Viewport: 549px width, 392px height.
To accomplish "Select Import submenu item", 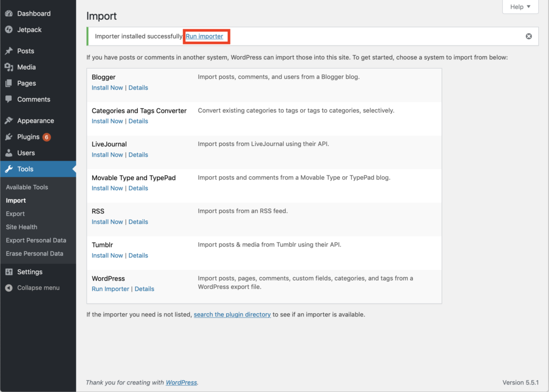I will click(x=16, y=201).
